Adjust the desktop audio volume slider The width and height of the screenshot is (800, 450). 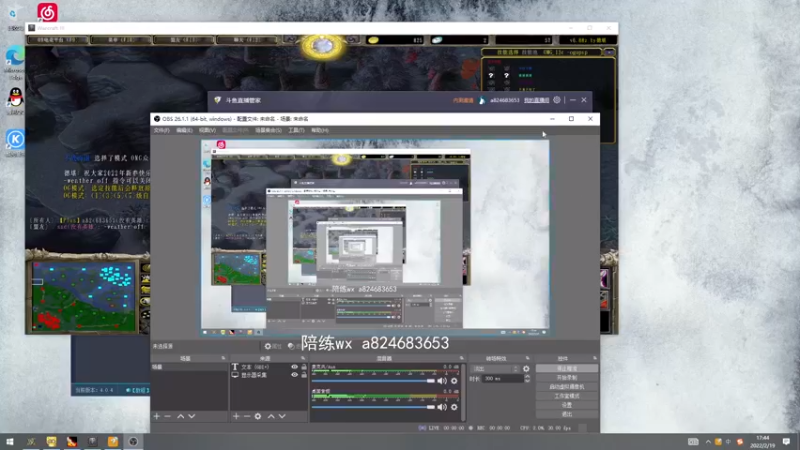click(x=373, y=407)
